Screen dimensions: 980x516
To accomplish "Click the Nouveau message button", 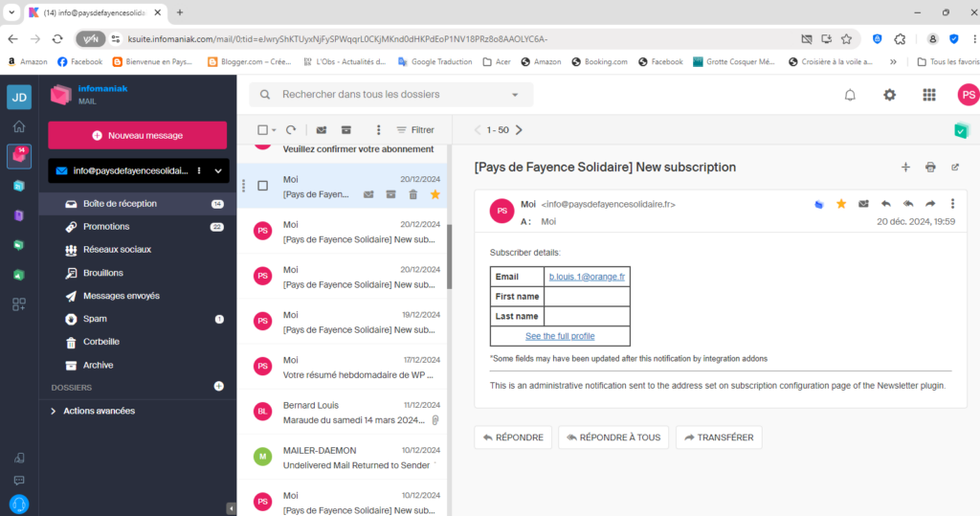I will tap(138, 135).
